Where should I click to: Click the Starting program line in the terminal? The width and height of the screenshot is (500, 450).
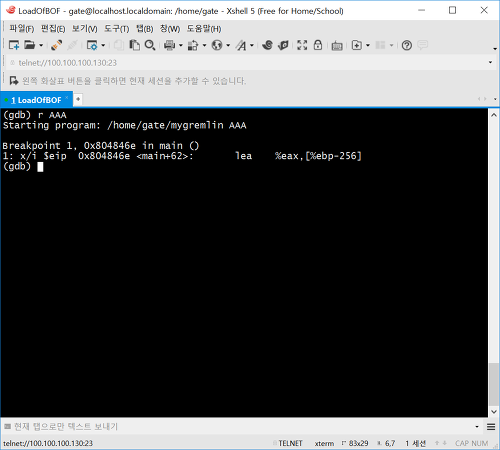pos(124,125)
